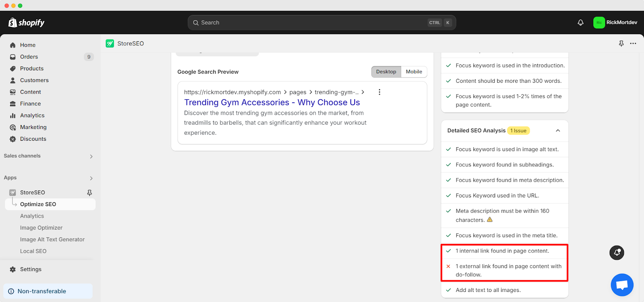Click the Settings gear icon
Screen dimensions: 644x302
click(x=13, y=269)
